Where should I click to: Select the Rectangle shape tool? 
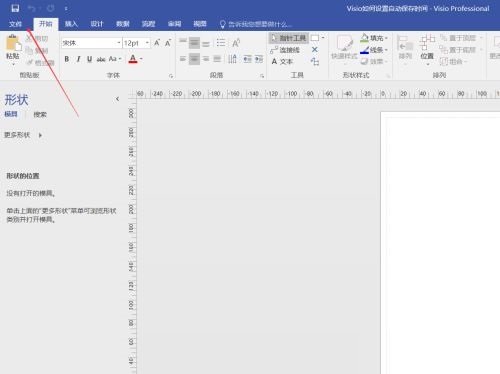click(x=315, y=38)
